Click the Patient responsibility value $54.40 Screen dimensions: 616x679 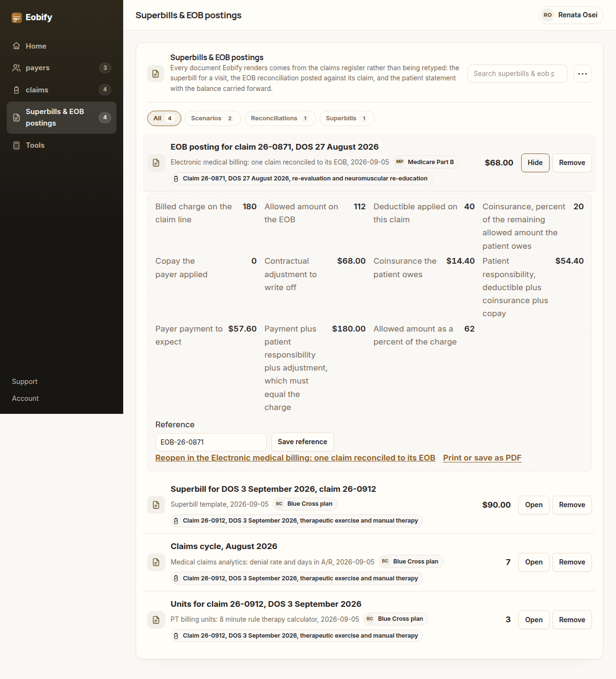tap(569, 261)
